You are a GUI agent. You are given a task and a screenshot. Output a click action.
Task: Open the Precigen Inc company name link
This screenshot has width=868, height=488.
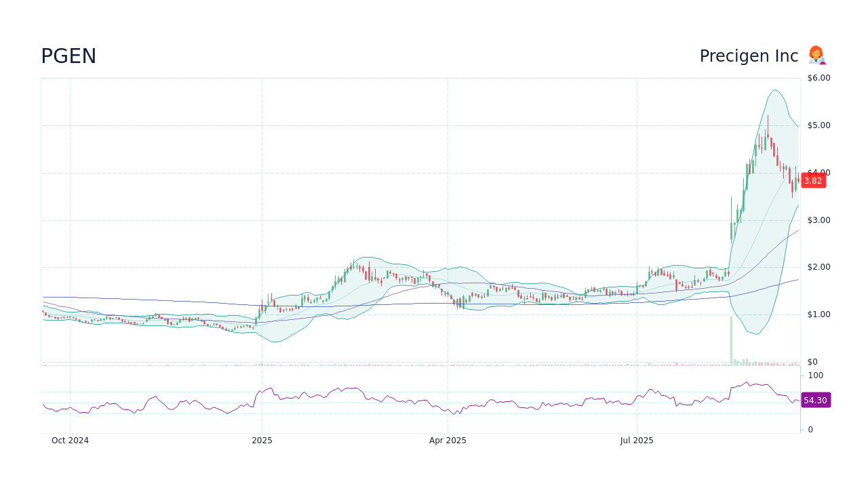(748, 56)
